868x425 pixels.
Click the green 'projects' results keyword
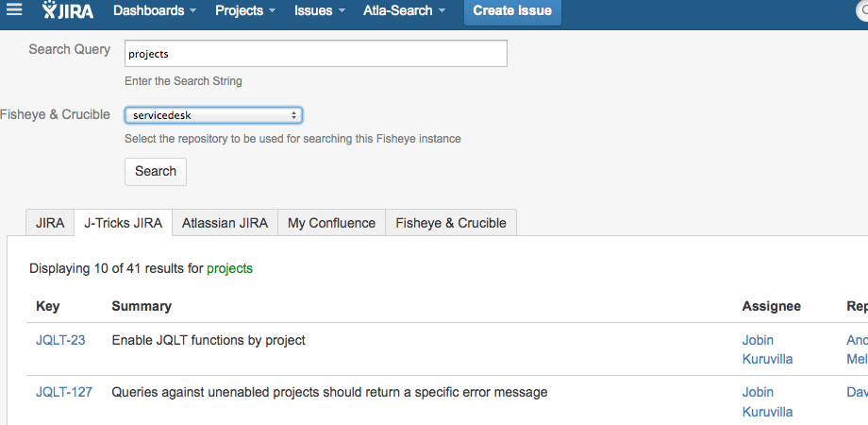[229, 269]
